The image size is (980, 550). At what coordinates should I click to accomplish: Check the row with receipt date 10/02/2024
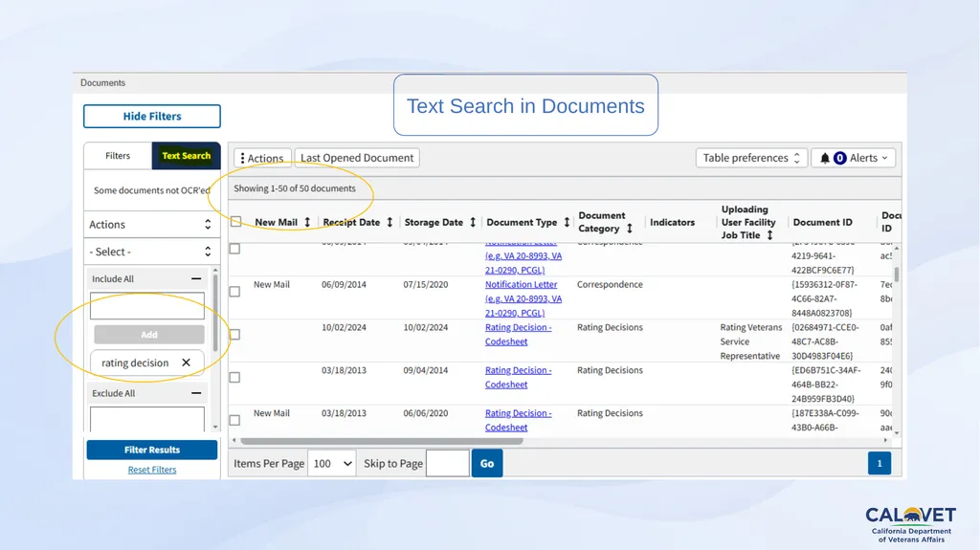[x=234, y=335]
